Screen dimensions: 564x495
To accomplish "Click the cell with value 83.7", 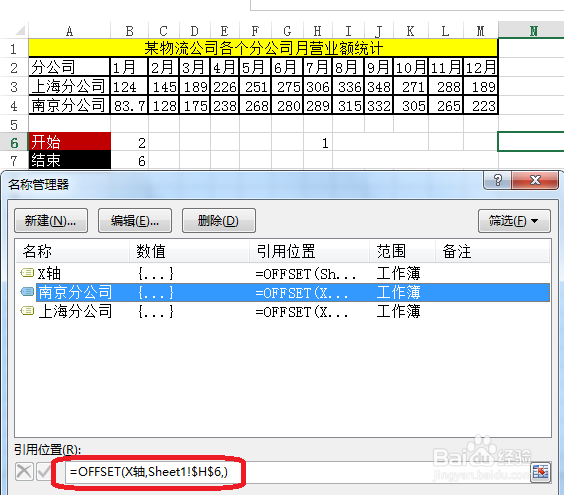I will [x=129, y=105].
